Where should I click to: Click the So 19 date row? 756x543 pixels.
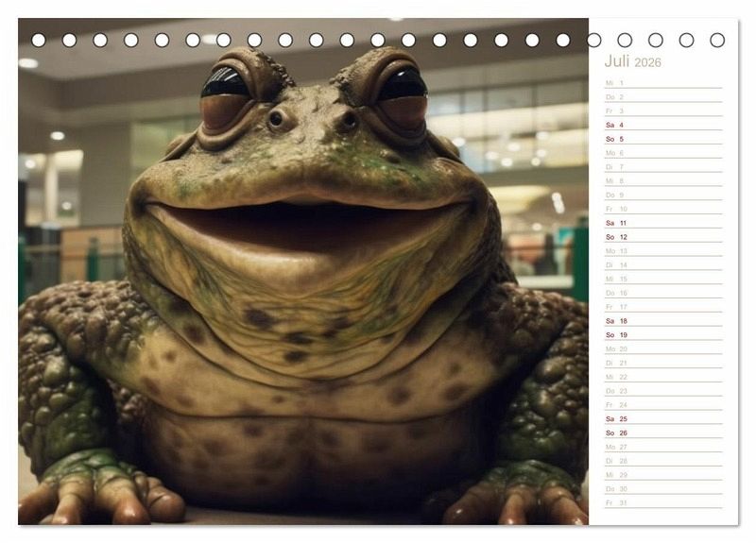(x=661, y=334)
